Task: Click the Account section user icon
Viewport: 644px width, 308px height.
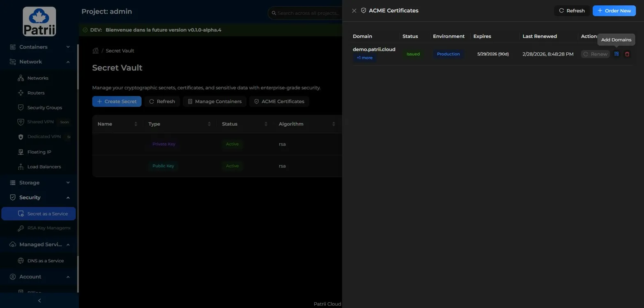Action: pos(13,277)
